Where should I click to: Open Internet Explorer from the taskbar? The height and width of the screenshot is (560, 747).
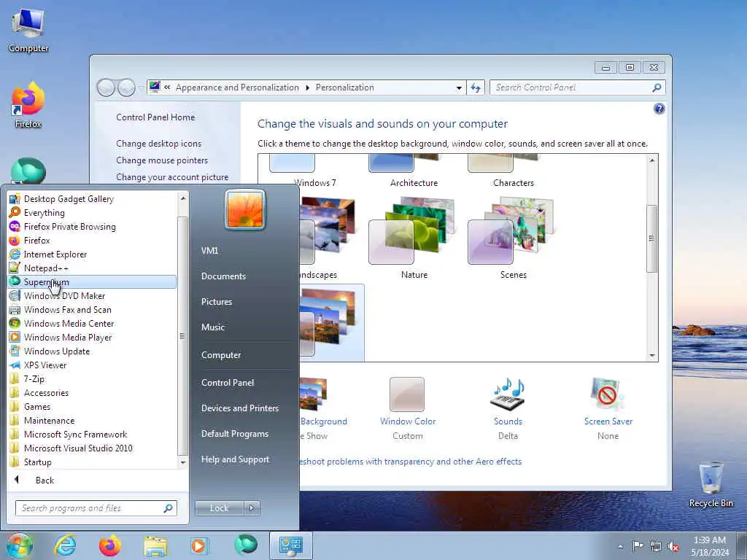click(x=65, y=545)
